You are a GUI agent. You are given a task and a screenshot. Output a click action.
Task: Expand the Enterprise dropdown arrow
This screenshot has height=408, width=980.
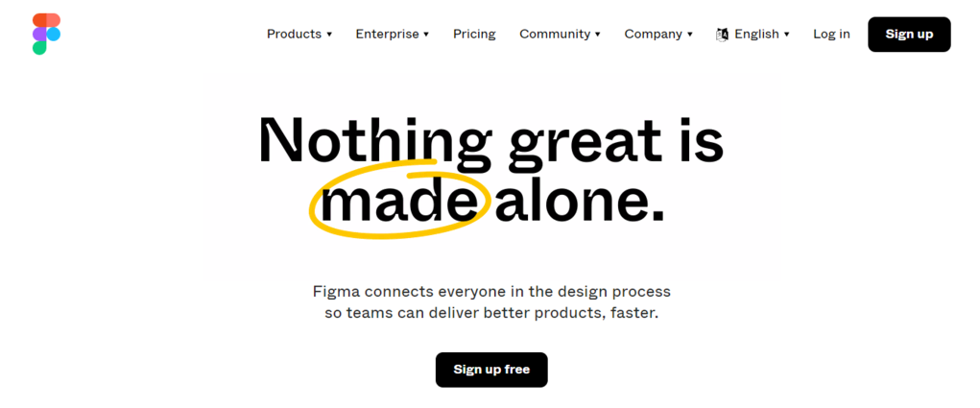pyautogui.click(x=426, y=35)
